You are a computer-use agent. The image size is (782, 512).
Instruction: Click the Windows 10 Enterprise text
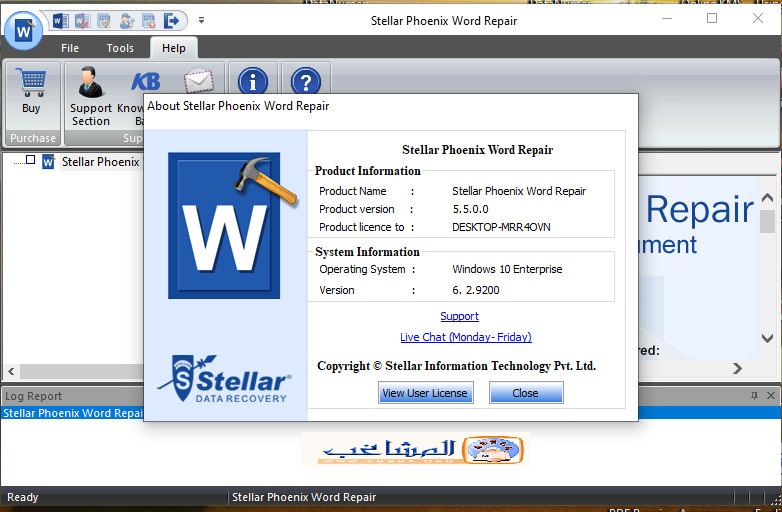tap(507, 269)
